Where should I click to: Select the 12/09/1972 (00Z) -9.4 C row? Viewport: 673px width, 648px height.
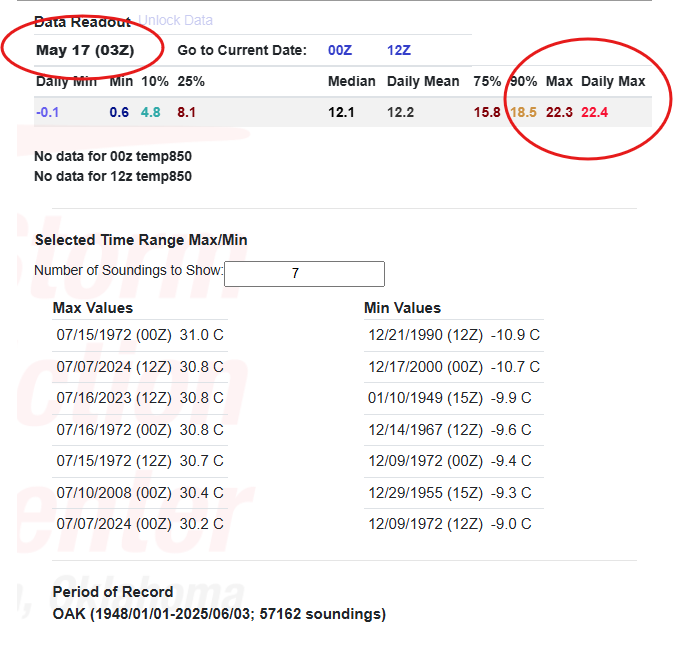(454, 461)
